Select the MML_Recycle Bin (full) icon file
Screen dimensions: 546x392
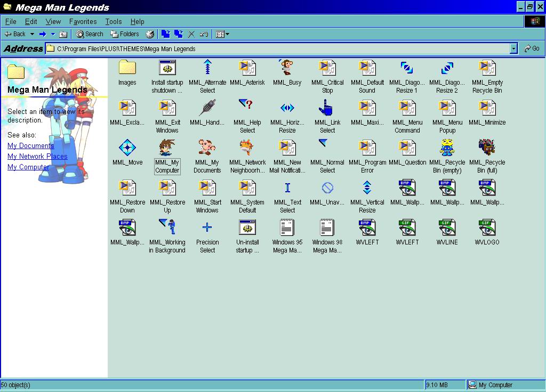(x=487, y=157)
